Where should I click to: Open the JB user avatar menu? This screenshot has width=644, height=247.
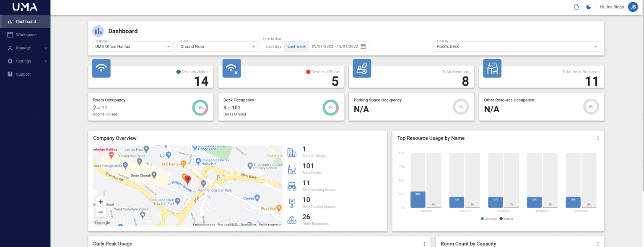(x=633, y=7)
